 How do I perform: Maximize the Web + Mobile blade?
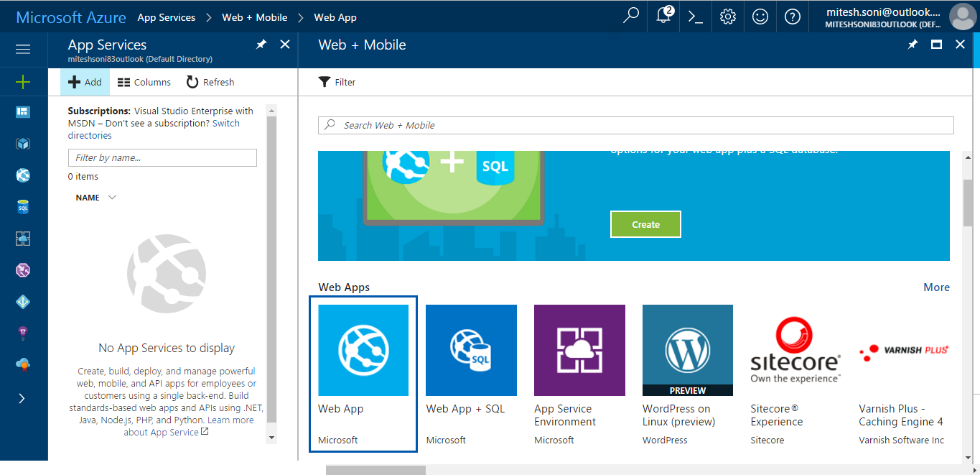click(936, 45)
